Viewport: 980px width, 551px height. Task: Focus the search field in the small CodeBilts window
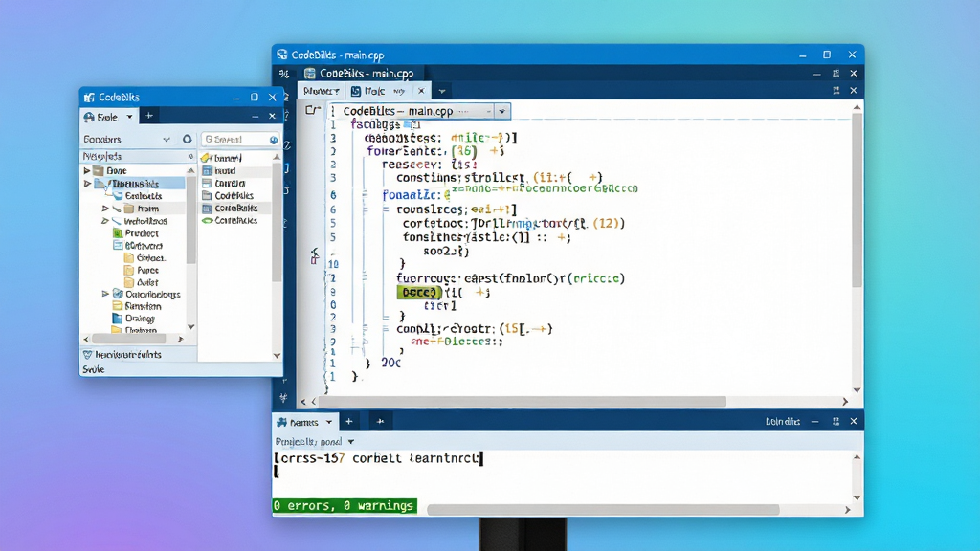240,140
